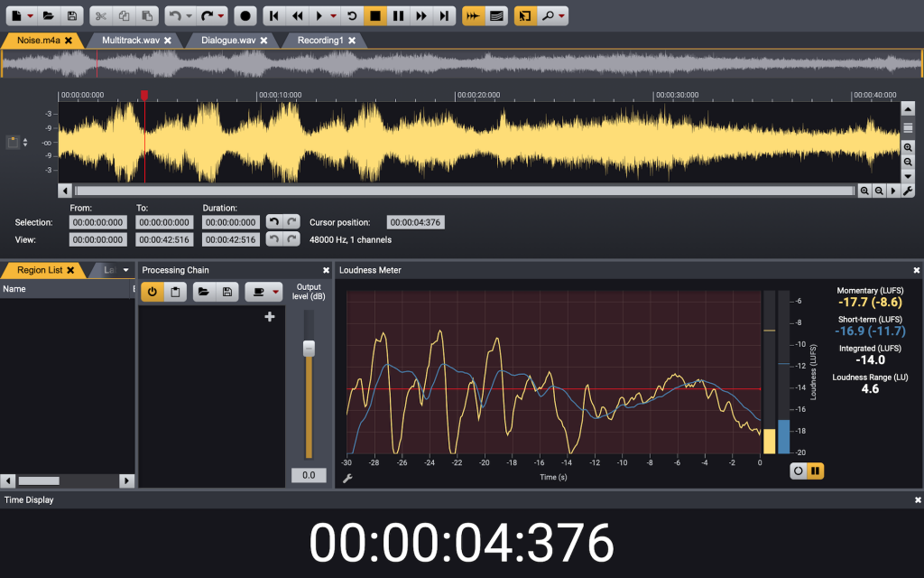The image size is (924, 578).
Task: Open Loudness Meter wrench settings
Action: click(x=347, y=479)
